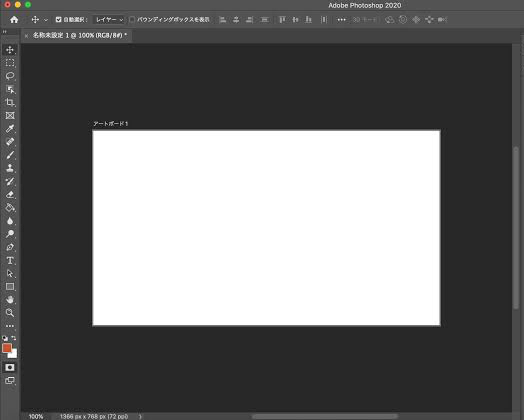Screen dimensions: 524x420
Task: Open the align options three-dots menu
Action: pos(341,20)
